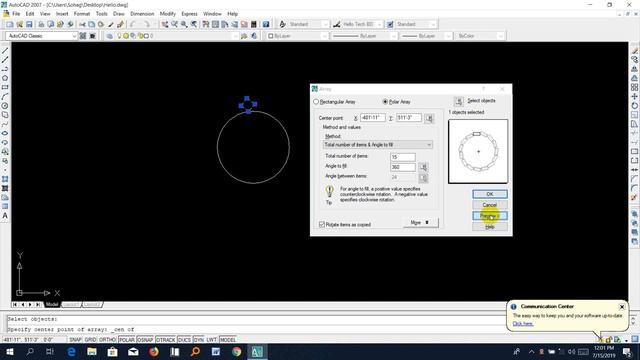Select the Ellipse draw tool
The image size is (640, 360).
point(5,133)
